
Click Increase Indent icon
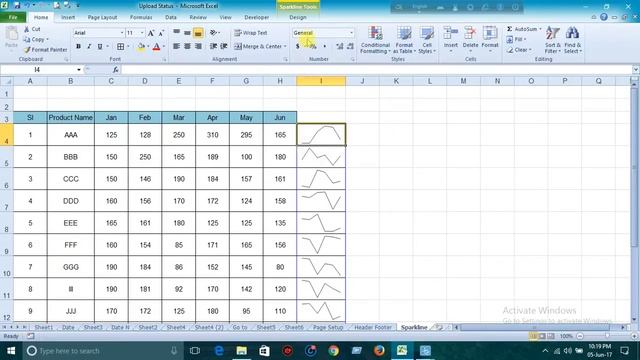click(x=224, y=47)
